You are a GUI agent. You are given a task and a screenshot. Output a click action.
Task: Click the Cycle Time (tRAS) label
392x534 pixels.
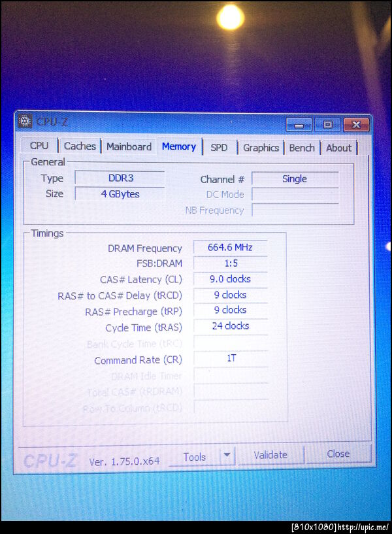click(144, 327)
